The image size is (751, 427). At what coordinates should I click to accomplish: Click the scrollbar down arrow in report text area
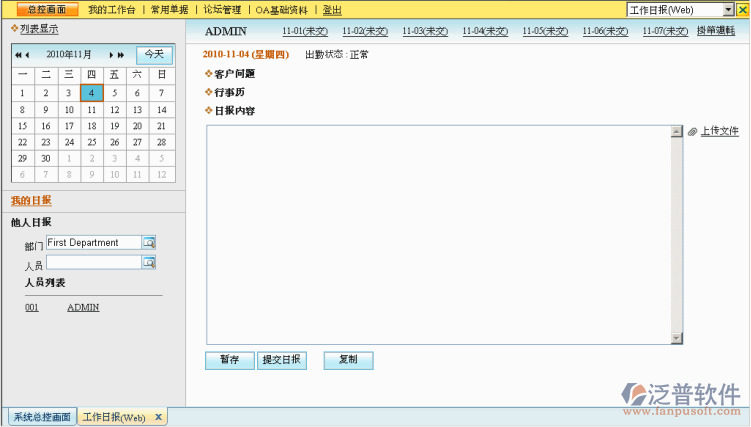(676, 338)
